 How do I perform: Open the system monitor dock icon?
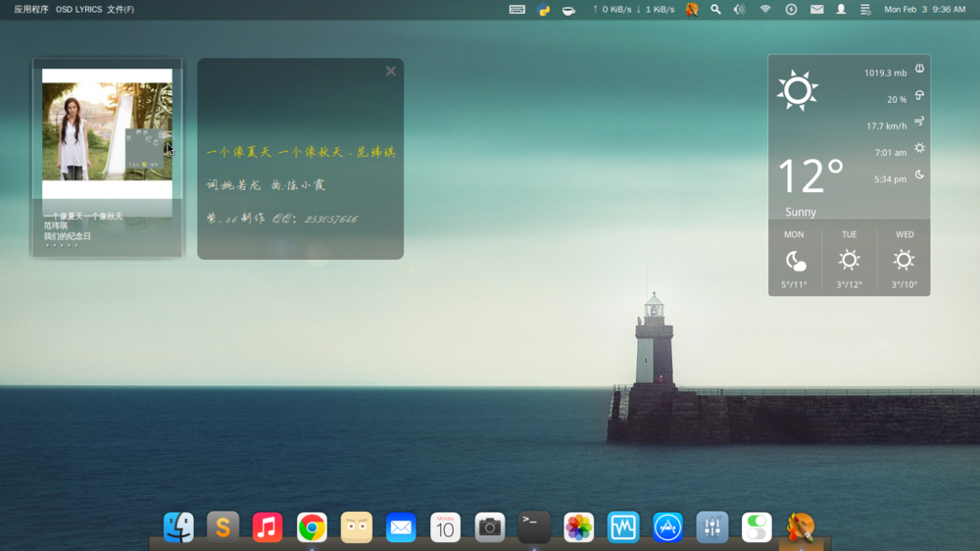tap(623, 527)
